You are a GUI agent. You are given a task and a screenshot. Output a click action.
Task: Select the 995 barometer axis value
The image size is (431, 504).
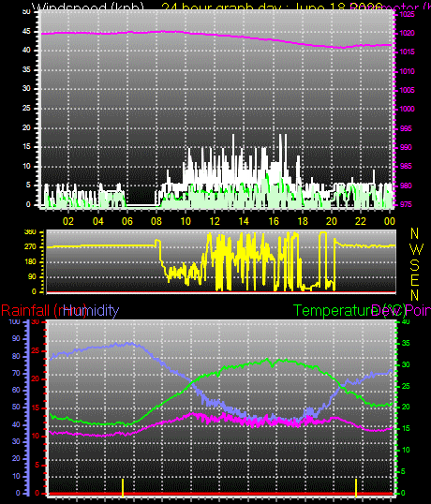click(x=406, y=128)
